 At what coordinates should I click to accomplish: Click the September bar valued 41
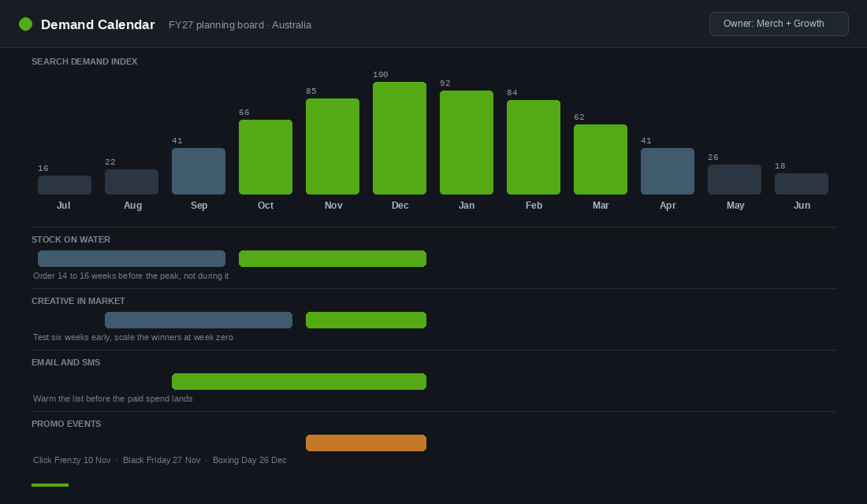[x=199, y=172]
